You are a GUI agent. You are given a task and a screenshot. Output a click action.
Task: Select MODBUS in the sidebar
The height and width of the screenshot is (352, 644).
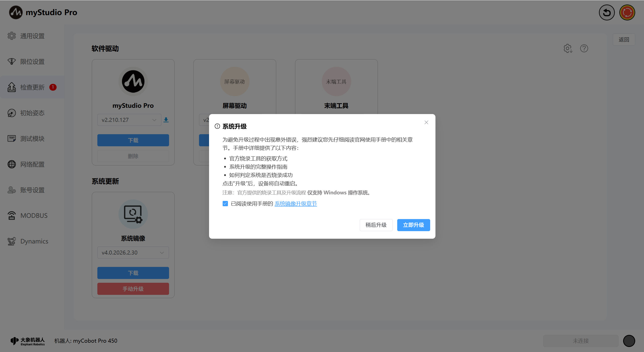[x=34, y=216]
